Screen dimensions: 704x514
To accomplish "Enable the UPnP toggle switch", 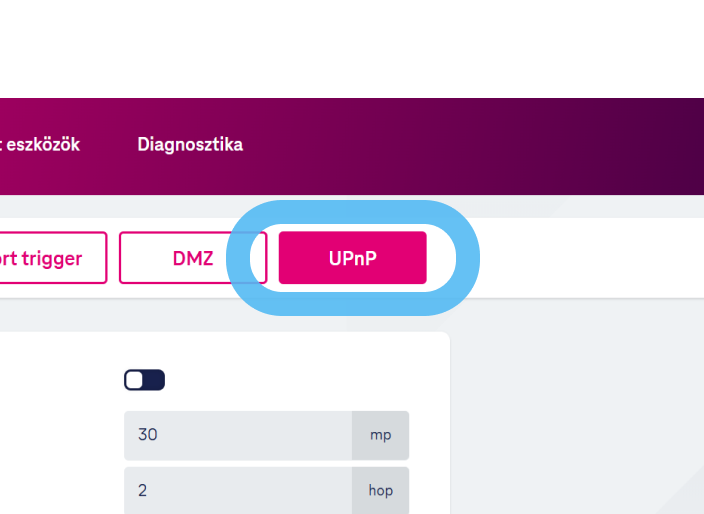I will pos(144,380).
